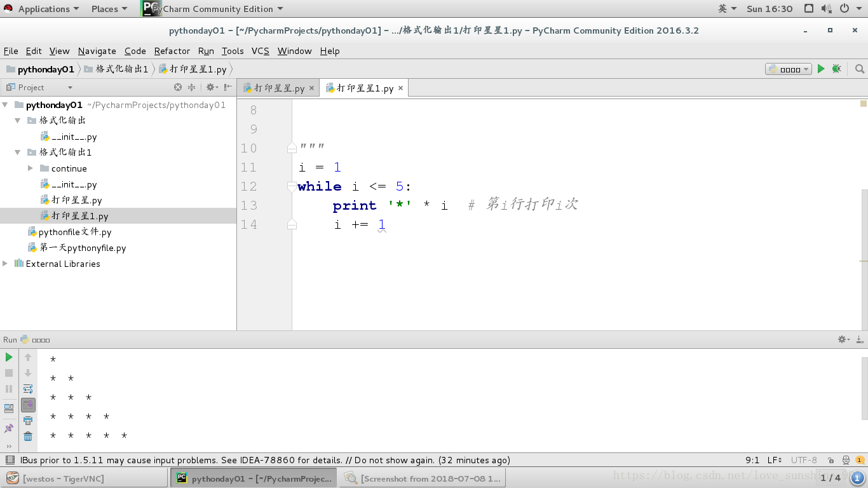This screenshot has width=868, height=488.
Task: Switch to the 打印星星.py editor tab
Action: (279, 88)
